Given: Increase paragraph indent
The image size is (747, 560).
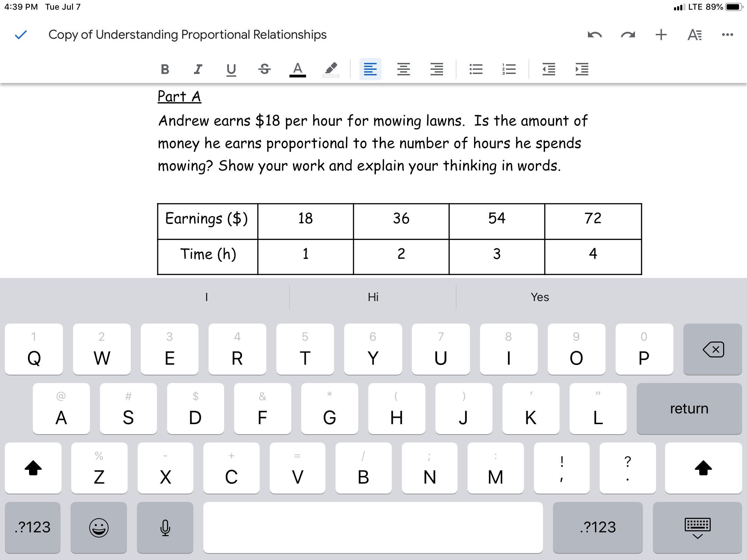Looking at the screenshot, I should 582,69.
